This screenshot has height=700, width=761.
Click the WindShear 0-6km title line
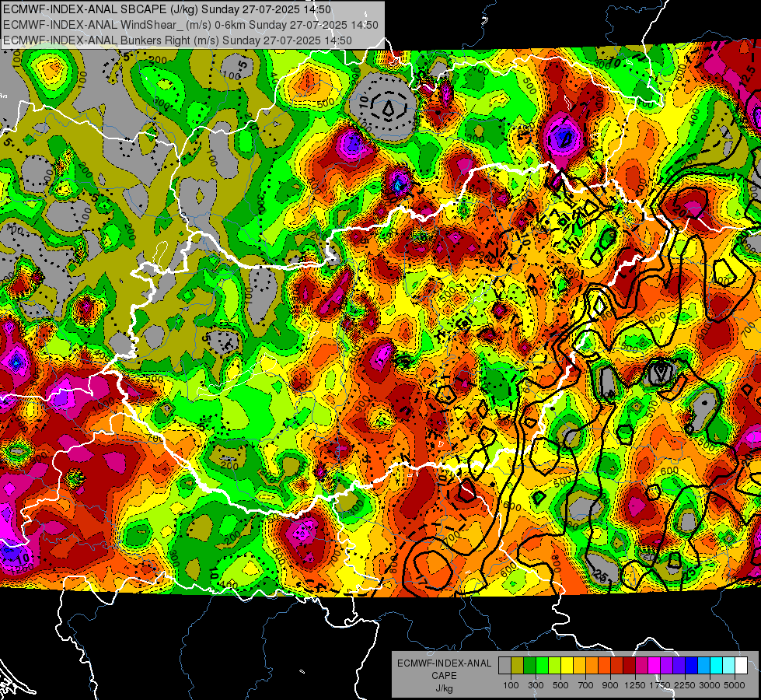pos(190,25)
